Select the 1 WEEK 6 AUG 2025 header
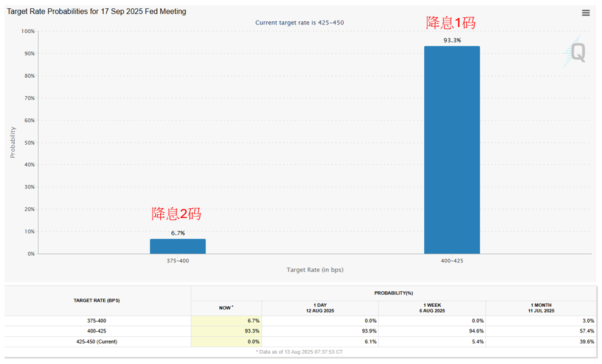This screenshot has height=364, width=602. (431, 307)
